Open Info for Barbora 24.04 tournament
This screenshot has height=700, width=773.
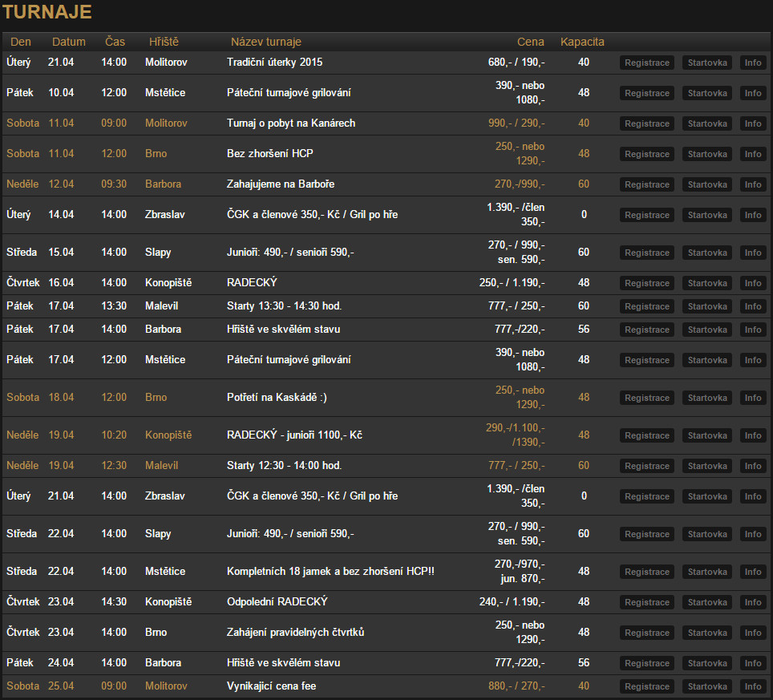tap(753, 664)
